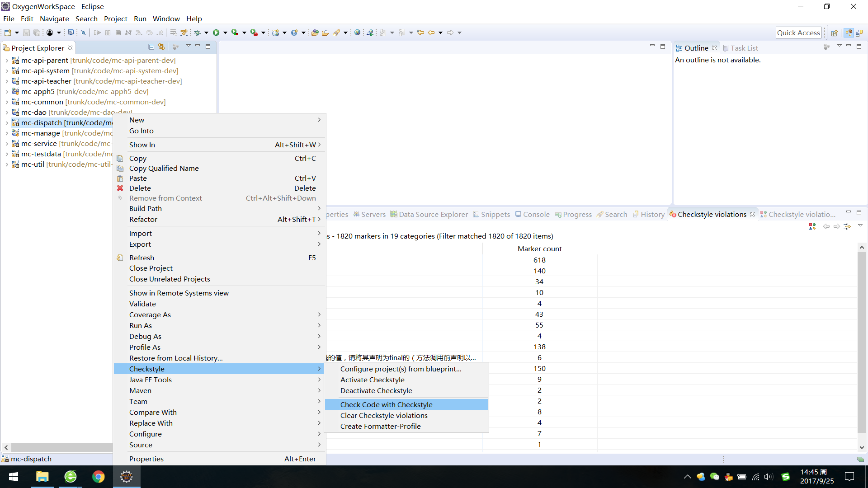This screenshot has width=868, height=488.
Task: Open the New wizard dropdown arrow
Action: point(17,33)
